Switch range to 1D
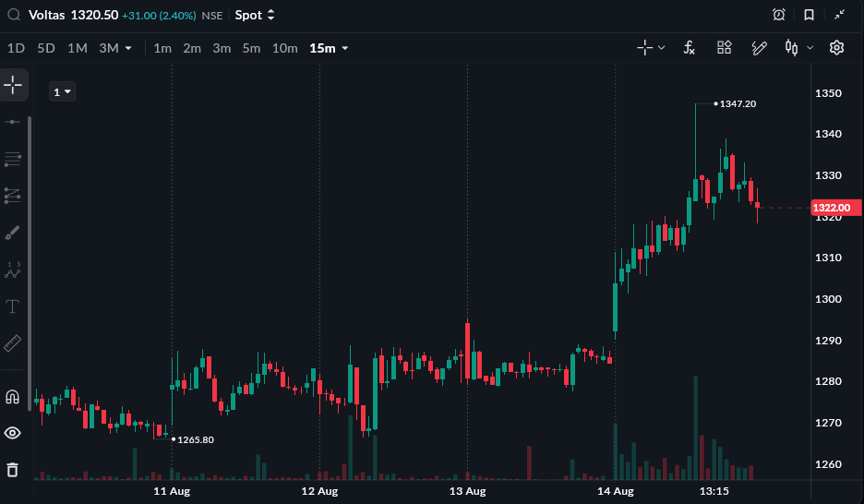 [x=16, y=49]
